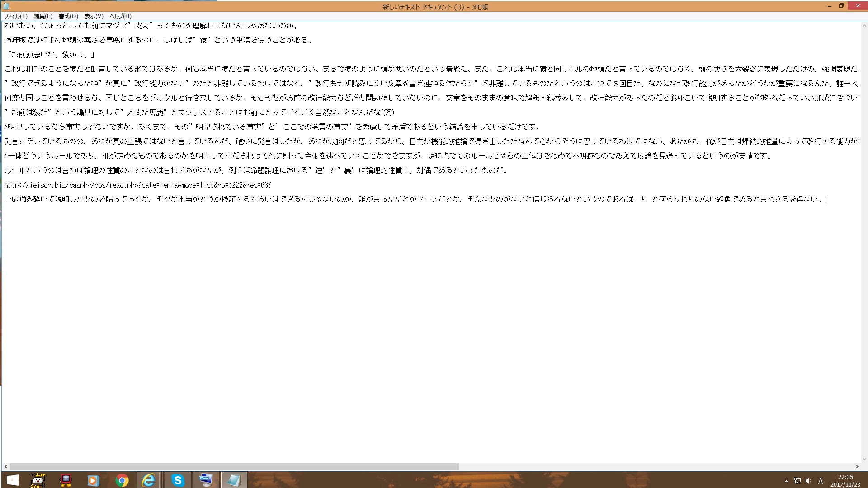Open Internet Explorer from the taskbar
The image size is (868, 488).
tap(148, 480)
